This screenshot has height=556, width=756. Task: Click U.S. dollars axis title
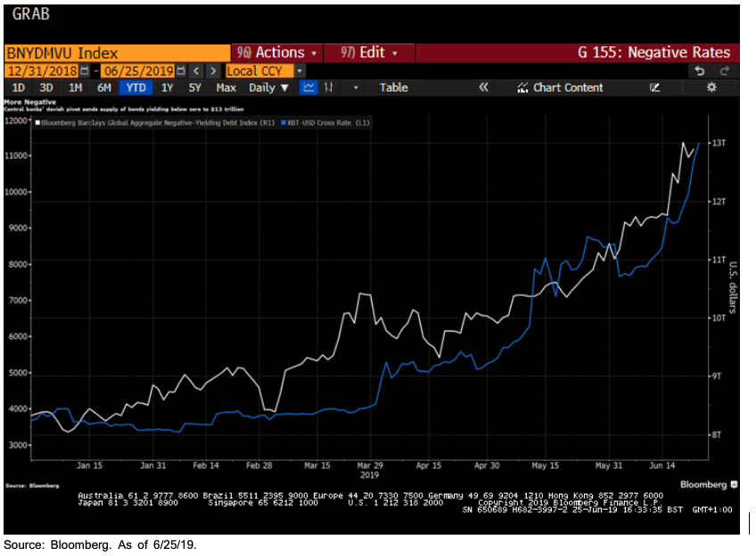pos(734,288)
